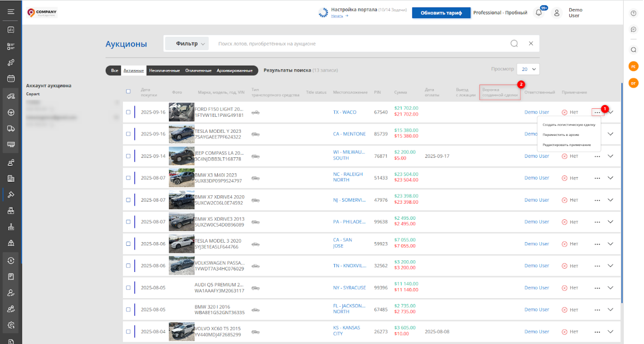Open the calendar icon in left sidebar
The image size is (644, 344).
pos(11,78)
